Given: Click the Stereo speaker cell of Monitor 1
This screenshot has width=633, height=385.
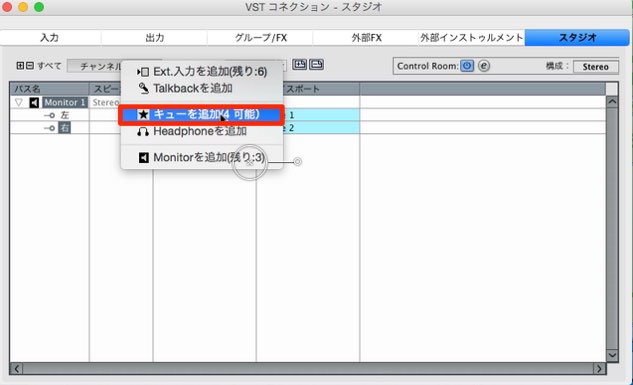Looking at the screenshot, I should (x=106, y=103).
